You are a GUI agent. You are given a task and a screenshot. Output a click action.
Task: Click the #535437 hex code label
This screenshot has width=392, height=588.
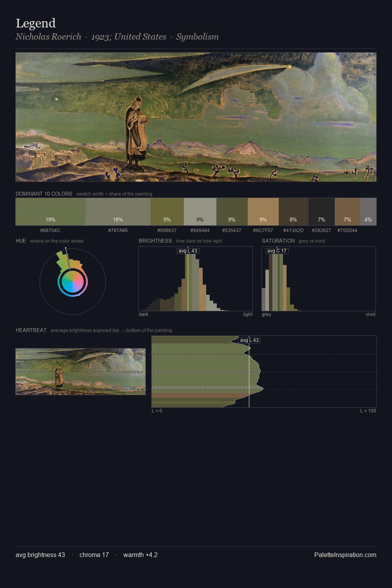point(232,230)
